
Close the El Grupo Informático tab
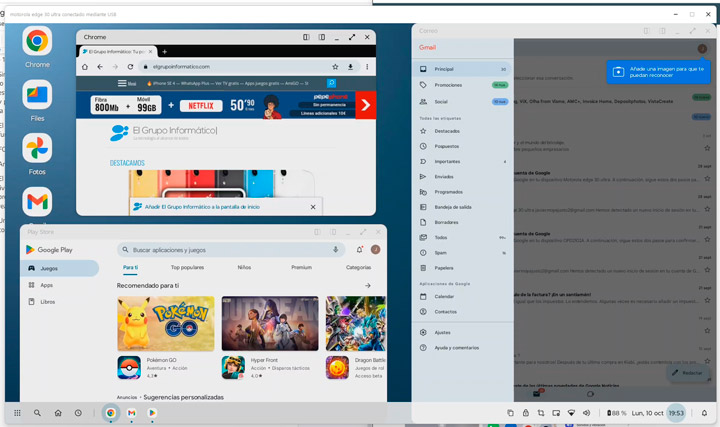pyautogui.click(x=151, y=52)
